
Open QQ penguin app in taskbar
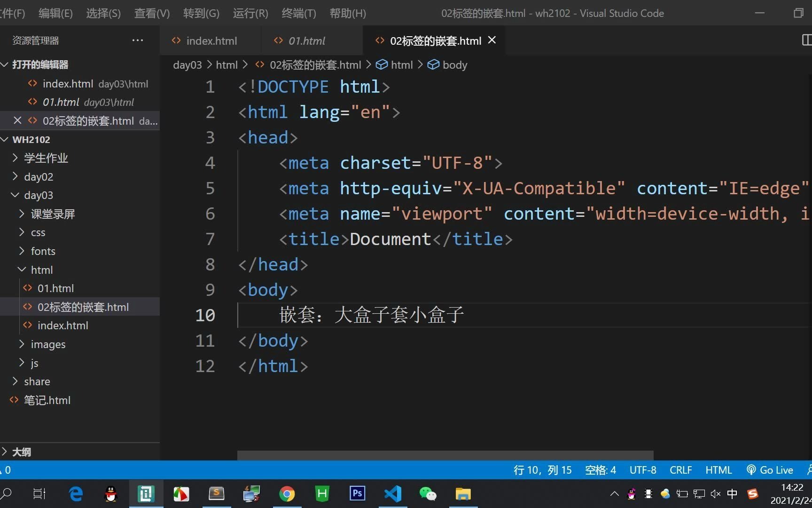[x=110, y=494]
